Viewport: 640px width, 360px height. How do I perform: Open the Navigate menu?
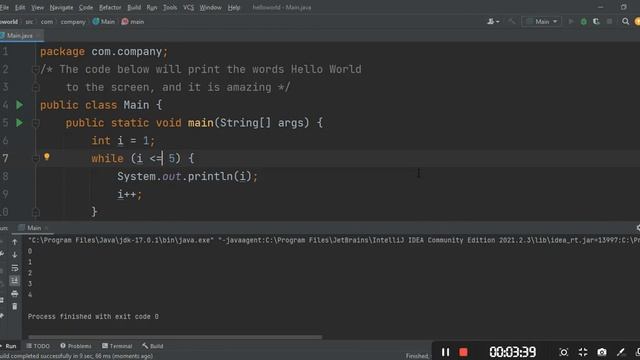pyautogui.click(x=61, y=7)
